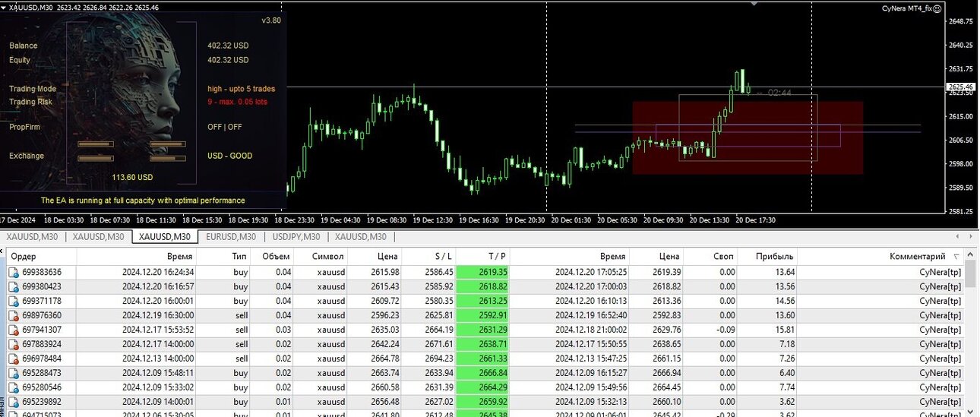This screenshot has height=417, width=980.
Task: Click the EA running at full capacity message
Action: click(143, 201)
